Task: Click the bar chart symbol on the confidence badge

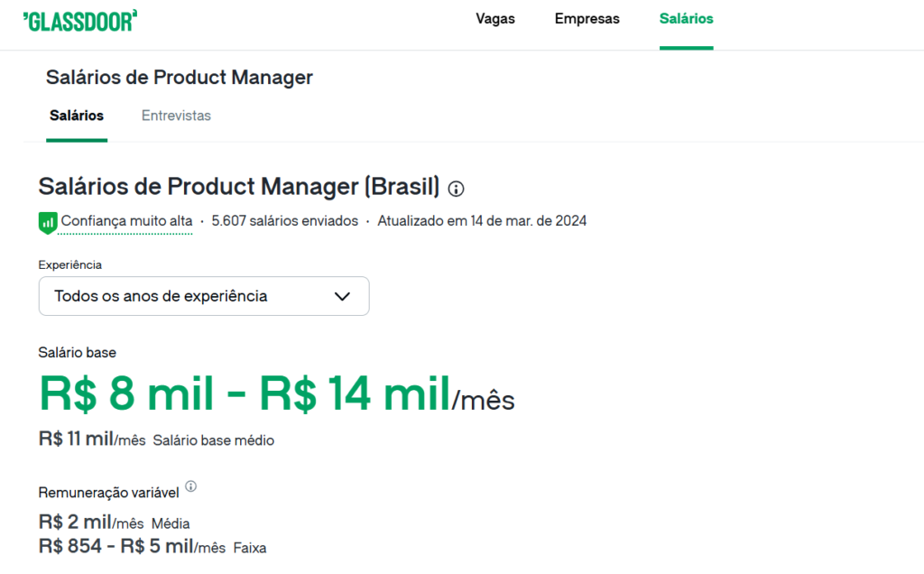Action: pos(47,221)
